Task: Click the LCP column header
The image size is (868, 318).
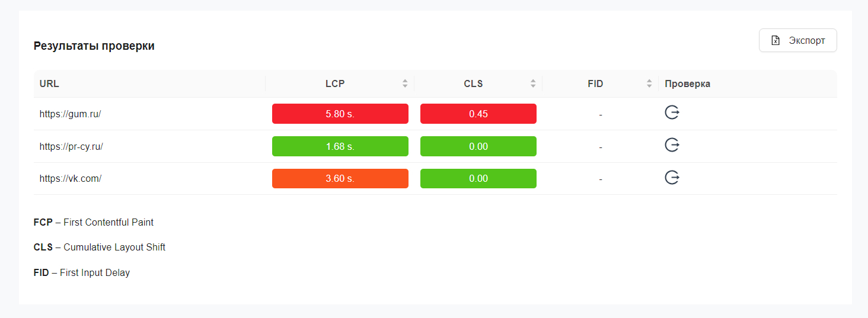Action: [x=335, y=83]
